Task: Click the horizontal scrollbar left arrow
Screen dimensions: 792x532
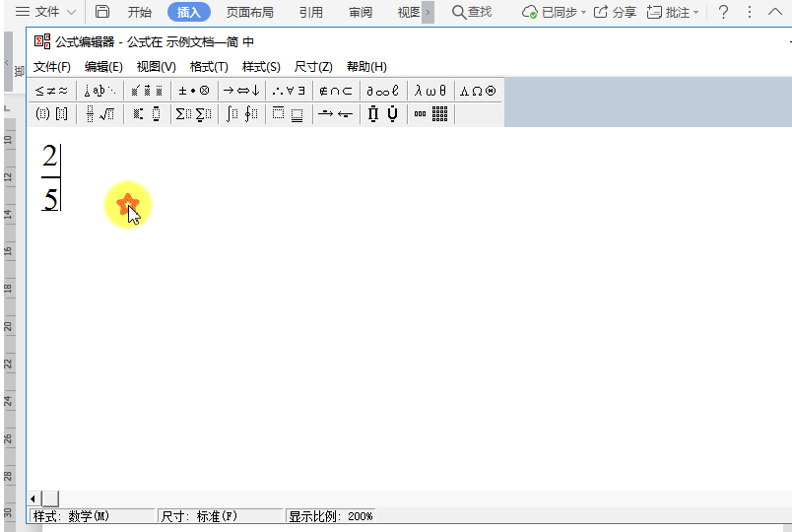Action: coord(34,499)
